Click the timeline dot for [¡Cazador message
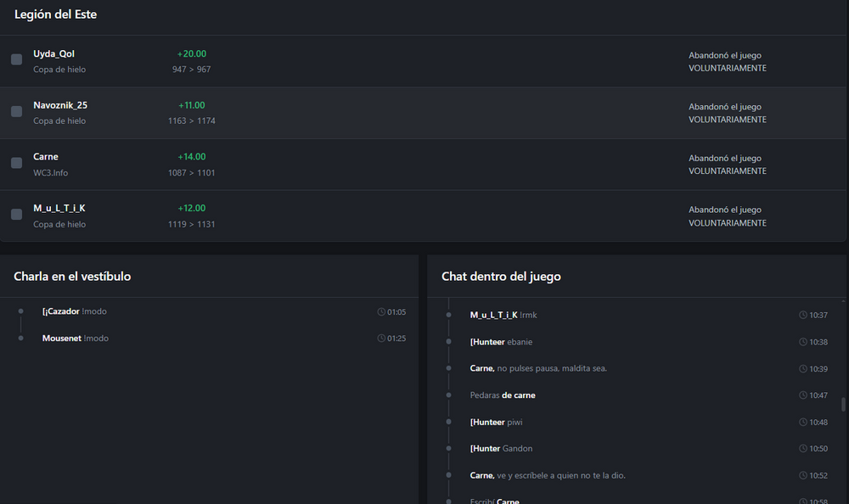The height and width of the screenshot is (504, 849). (x=20, y=311)
